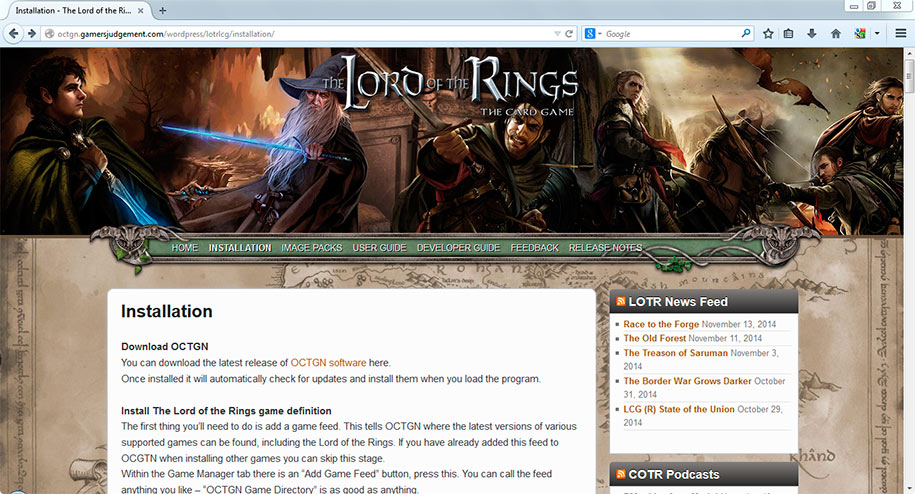Click the COTR Podcasts header title
The width and height of the screenshot is (915, 494).
[673, 475]
